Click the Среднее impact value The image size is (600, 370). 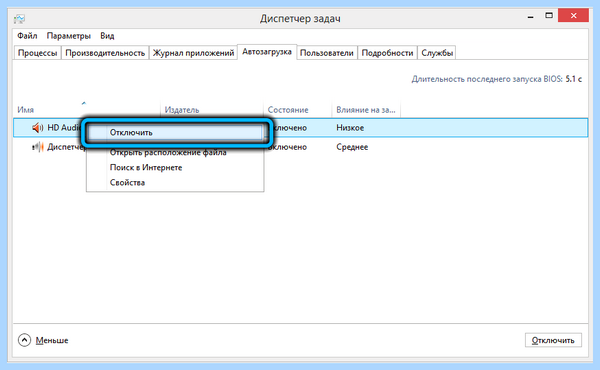coord(352,147)
